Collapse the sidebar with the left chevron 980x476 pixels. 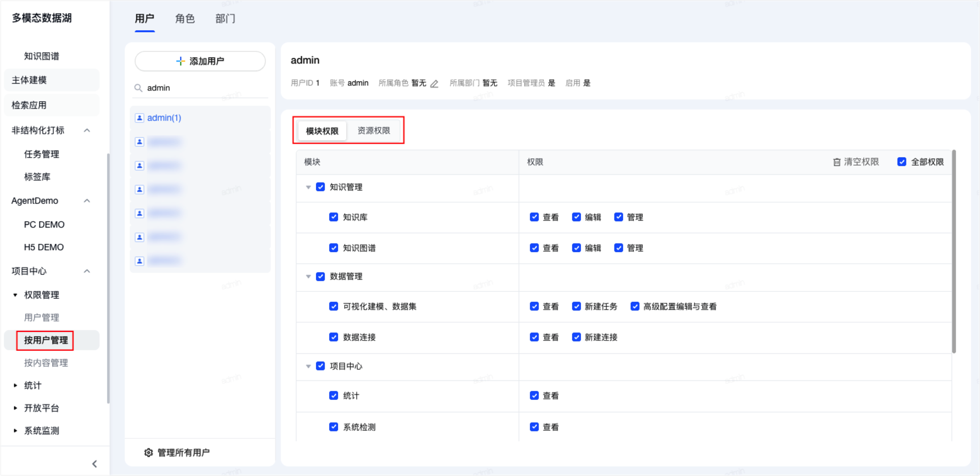pyautogui.click(x=94, y=464)
